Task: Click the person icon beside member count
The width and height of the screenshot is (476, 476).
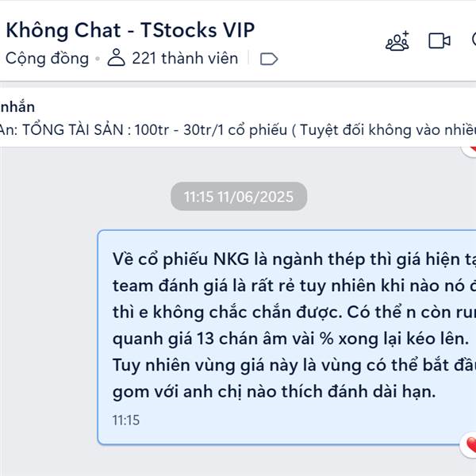Action: pos(117,57)
